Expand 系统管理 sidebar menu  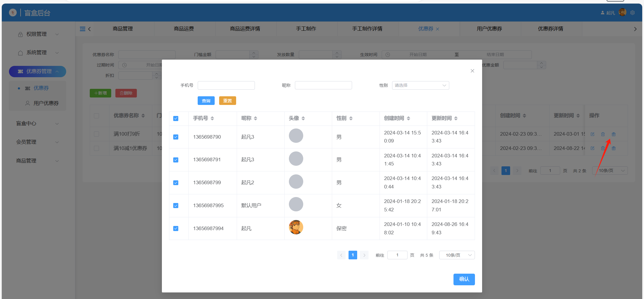click(38, 53)
